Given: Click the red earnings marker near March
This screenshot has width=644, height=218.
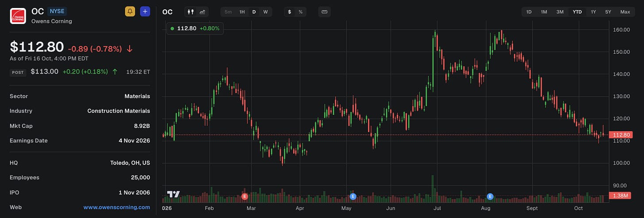Looking at the screenshot, I should (245, 196).
